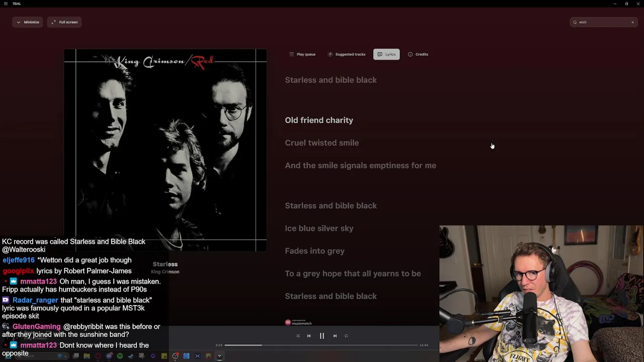Open the Credits tab
The width and height of the screenshot is (644, 362).
click(x=418, y=54)
